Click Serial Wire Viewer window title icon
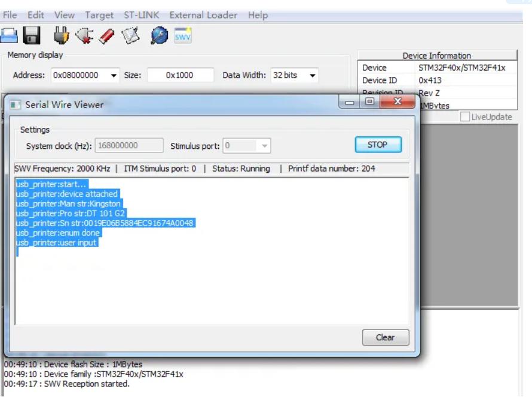532x403 pixels. point(15,105)
